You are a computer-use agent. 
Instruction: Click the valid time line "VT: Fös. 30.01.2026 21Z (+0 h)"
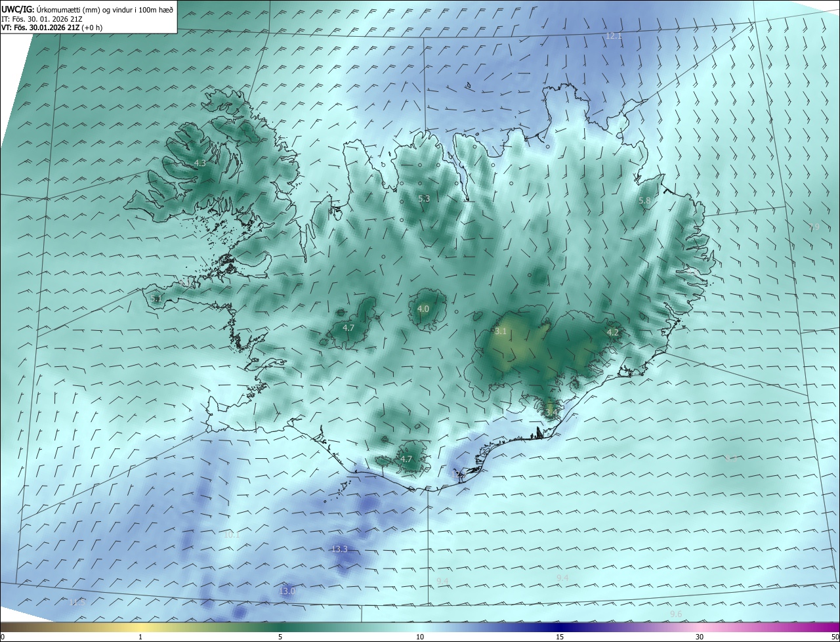tap(52, 28)
